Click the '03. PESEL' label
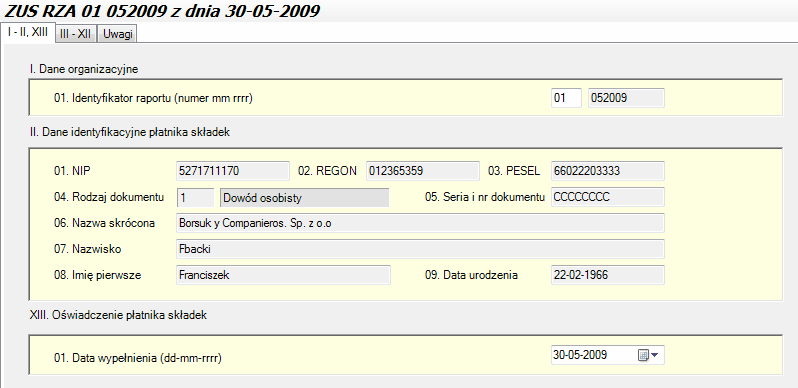 (x=514, y=171)
